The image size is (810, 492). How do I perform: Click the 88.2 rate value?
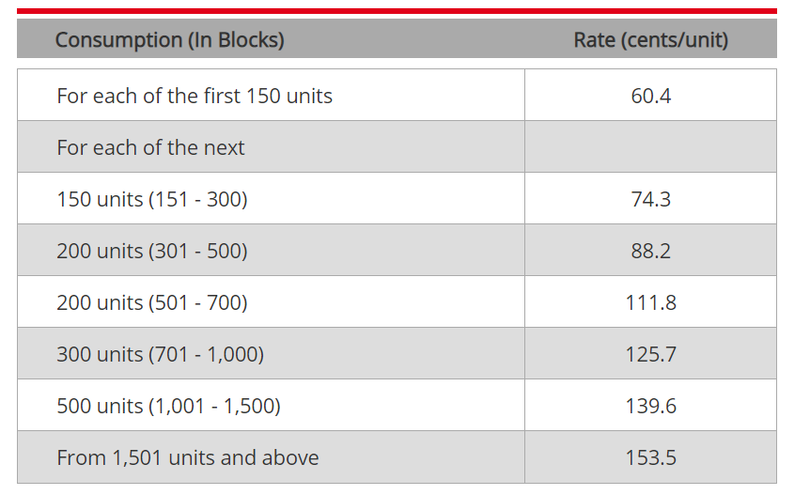650,251
